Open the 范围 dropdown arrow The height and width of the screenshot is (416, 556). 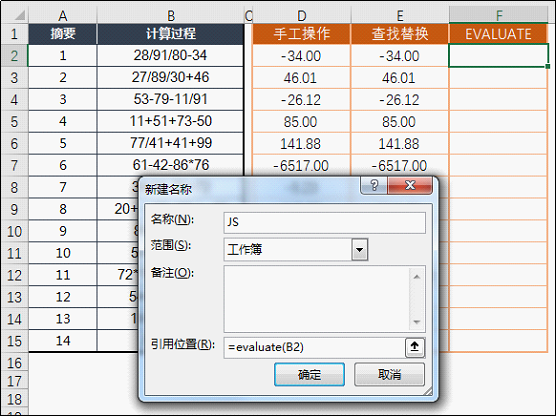360,250
